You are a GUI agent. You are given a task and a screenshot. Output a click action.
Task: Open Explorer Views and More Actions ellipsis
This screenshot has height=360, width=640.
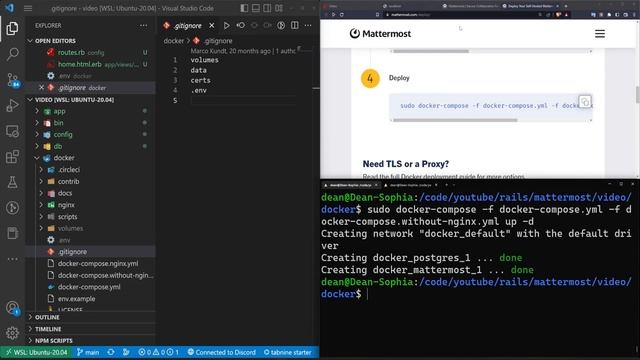(x=143, y=25)
